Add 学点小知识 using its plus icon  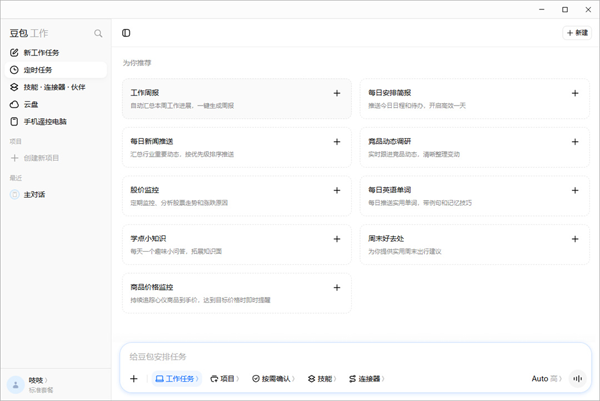tap(337, 239)
